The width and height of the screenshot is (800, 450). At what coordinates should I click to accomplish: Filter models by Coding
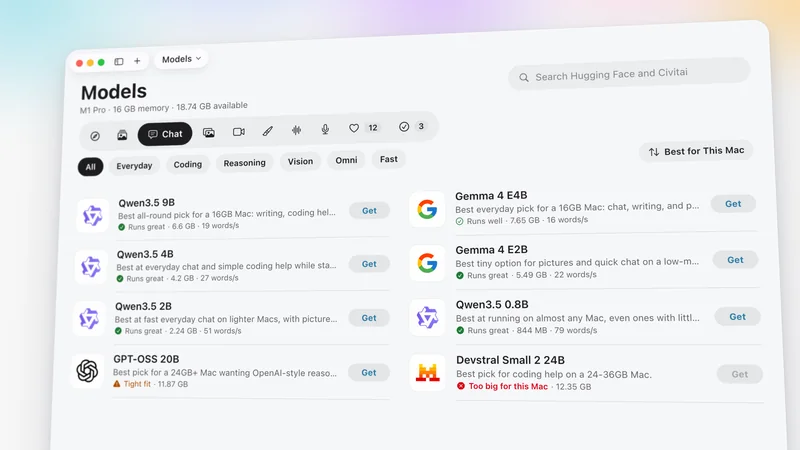[188, 164]
